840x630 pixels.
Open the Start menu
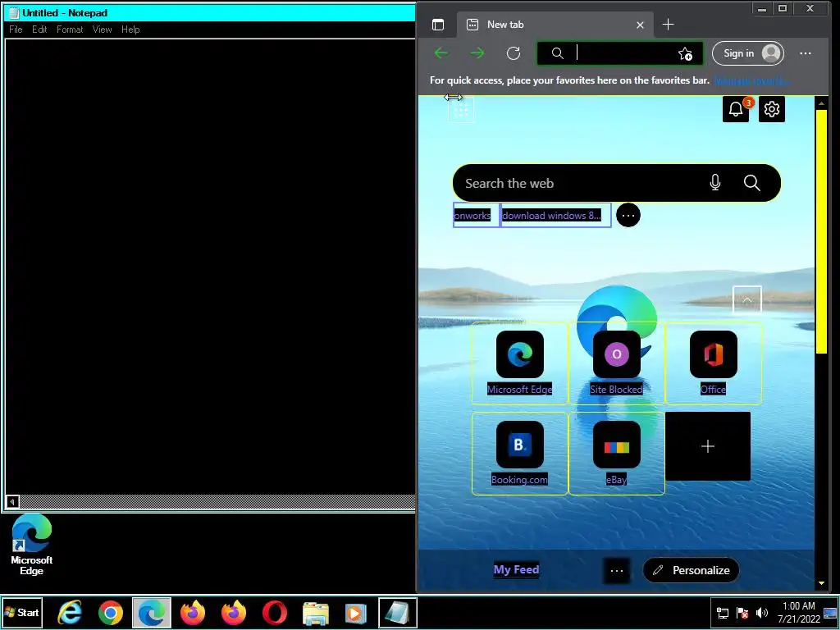pos(22,612)
